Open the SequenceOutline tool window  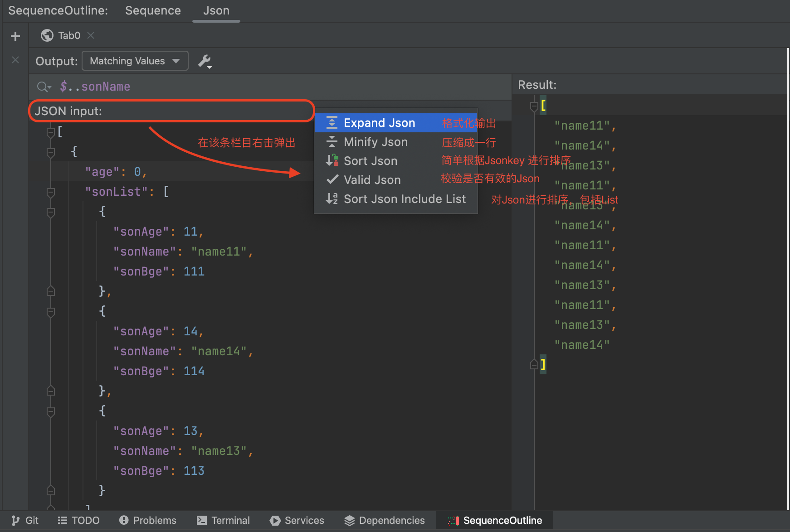point(495,520)
